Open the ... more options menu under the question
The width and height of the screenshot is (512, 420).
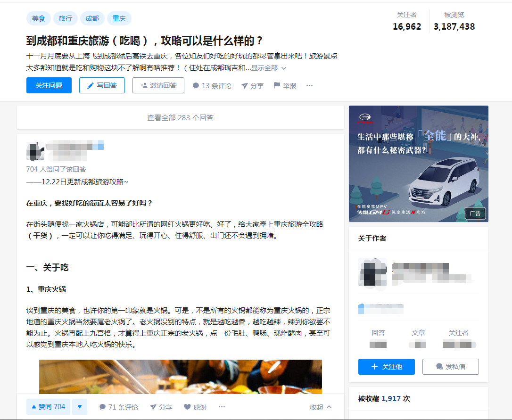click(x=309, y=85)
